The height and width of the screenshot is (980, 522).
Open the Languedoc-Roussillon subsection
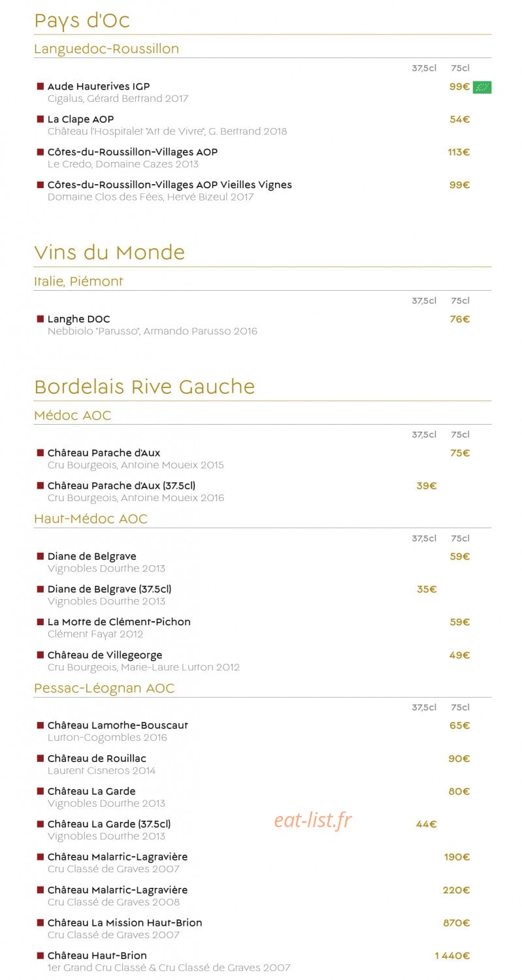pyautogui.click(x=106, y=49)
